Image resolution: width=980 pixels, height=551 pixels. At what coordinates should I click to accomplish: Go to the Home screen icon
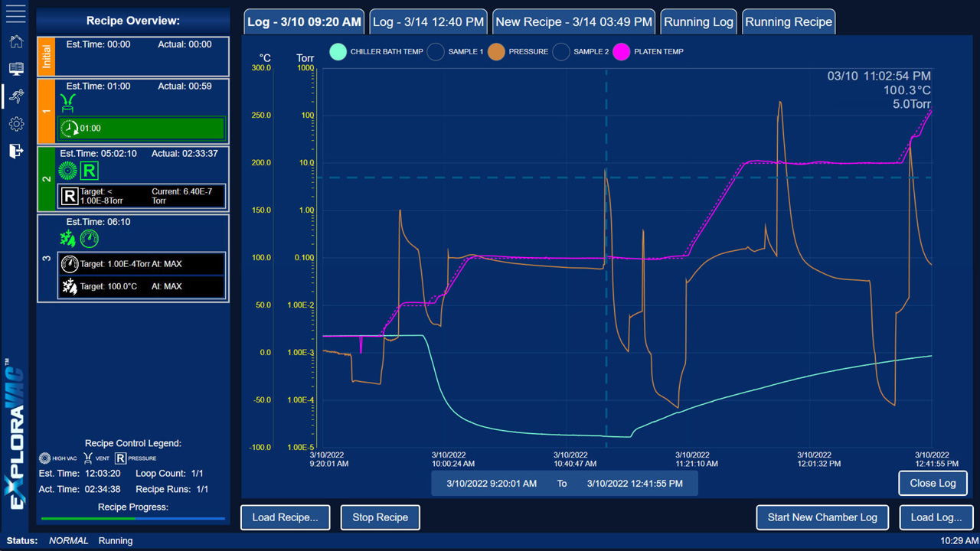[x=16, y=41]
